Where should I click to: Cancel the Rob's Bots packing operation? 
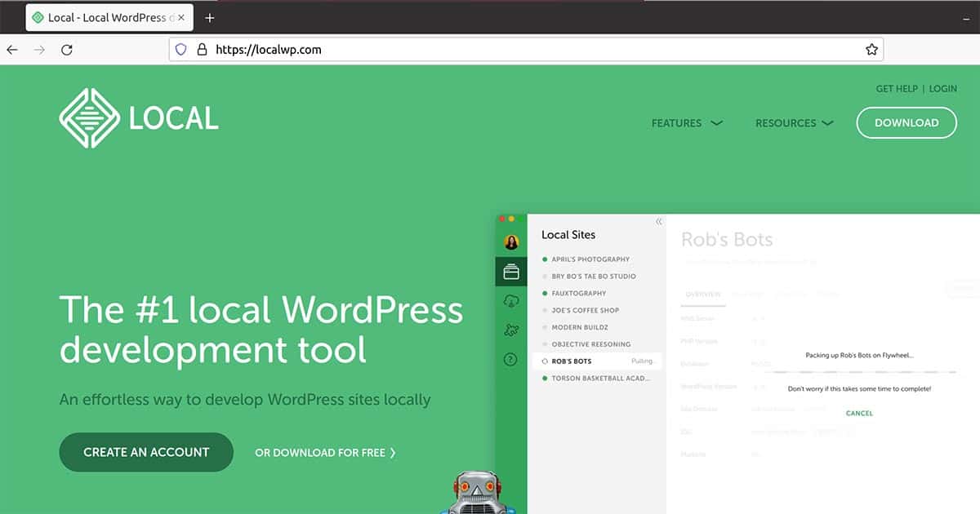859,414
